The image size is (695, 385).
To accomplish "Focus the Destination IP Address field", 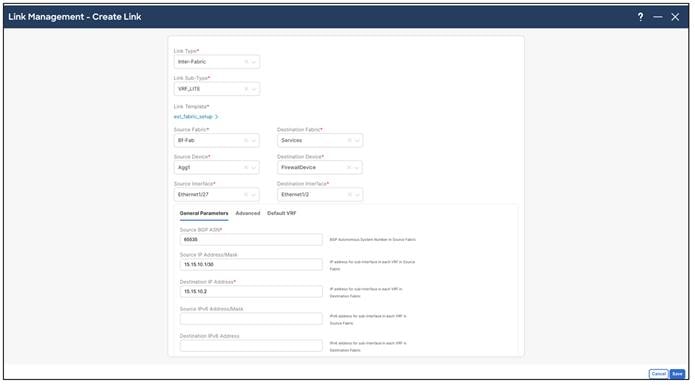I will (x=251, y=292).
